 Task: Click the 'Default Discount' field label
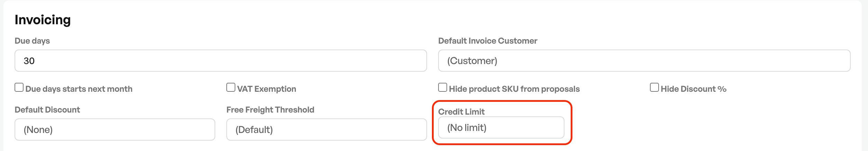pos(47,110)
